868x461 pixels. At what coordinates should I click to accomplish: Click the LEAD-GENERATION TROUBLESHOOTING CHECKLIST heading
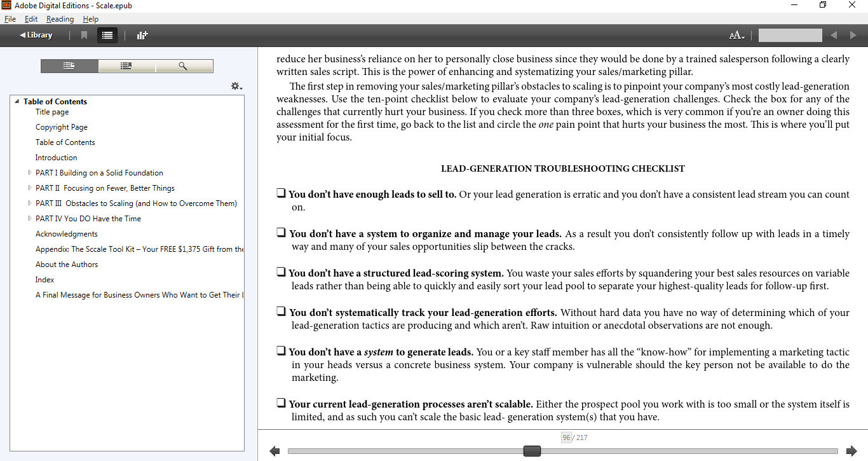point(563,169)
